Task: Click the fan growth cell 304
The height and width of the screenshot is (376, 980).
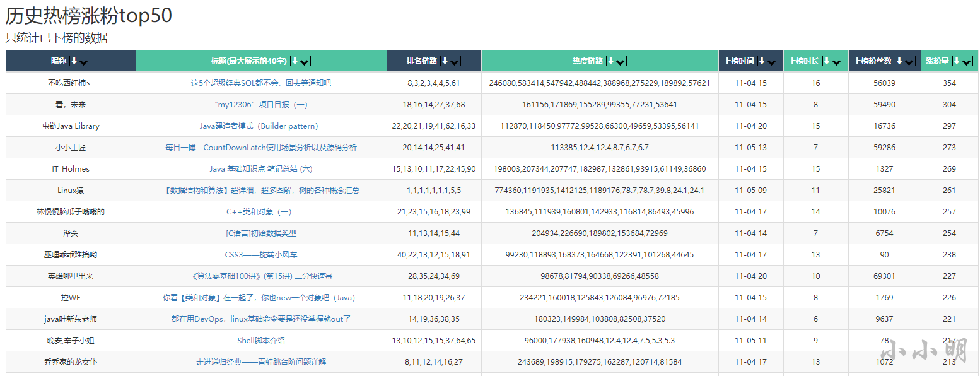Action: 950,105
